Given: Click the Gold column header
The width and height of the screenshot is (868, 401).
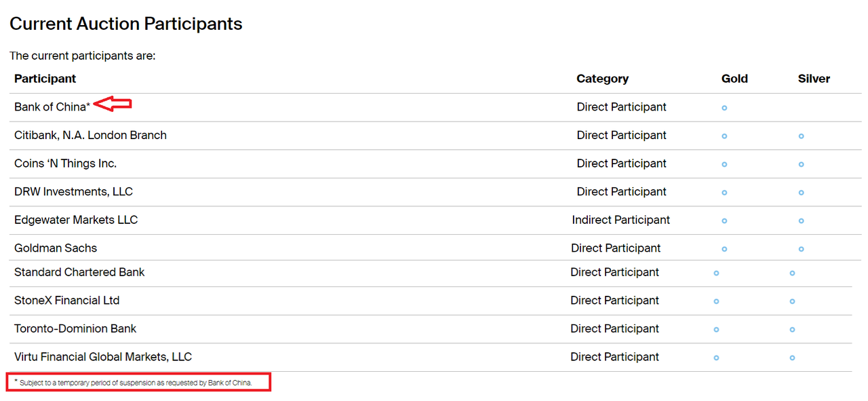Looking at the screenshot, I should click(734, 79).
